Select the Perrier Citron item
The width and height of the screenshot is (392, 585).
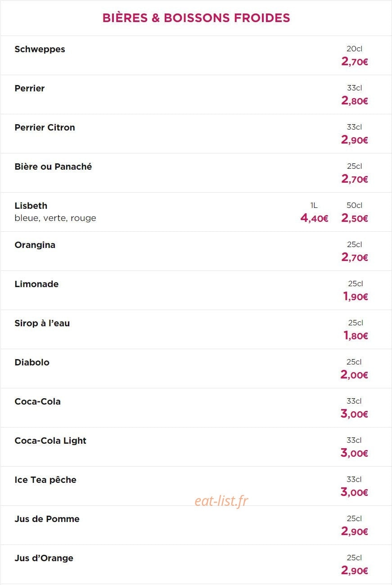45,127
